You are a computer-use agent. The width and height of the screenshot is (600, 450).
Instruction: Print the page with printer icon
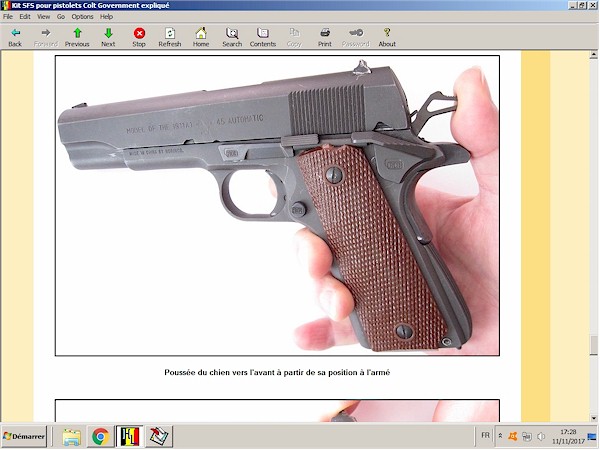click(x=325, y=33)
